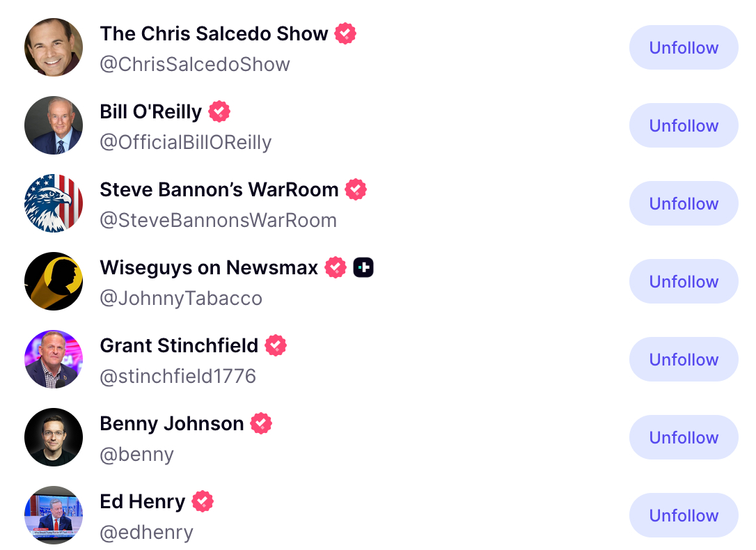756x550 pixels.
Task: Click the plus badge beside Wiseguys on Newsmax
Action: (x=363, y=267)
